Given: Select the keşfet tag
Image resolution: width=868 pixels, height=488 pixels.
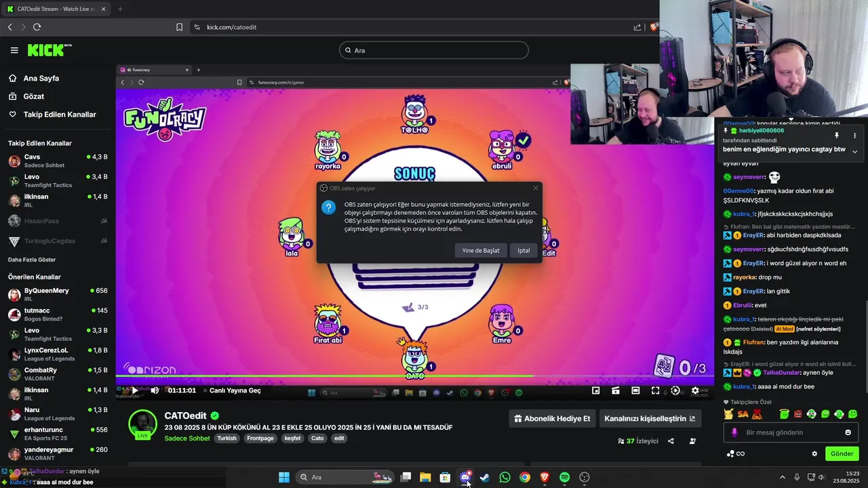Looking at the screenshot, I should (292, 439).
